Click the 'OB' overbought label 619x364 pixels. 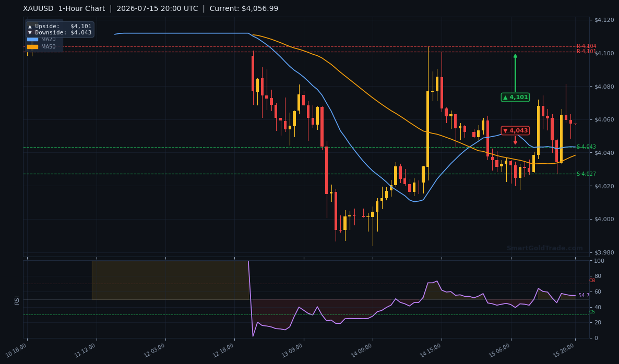(592, 281)
